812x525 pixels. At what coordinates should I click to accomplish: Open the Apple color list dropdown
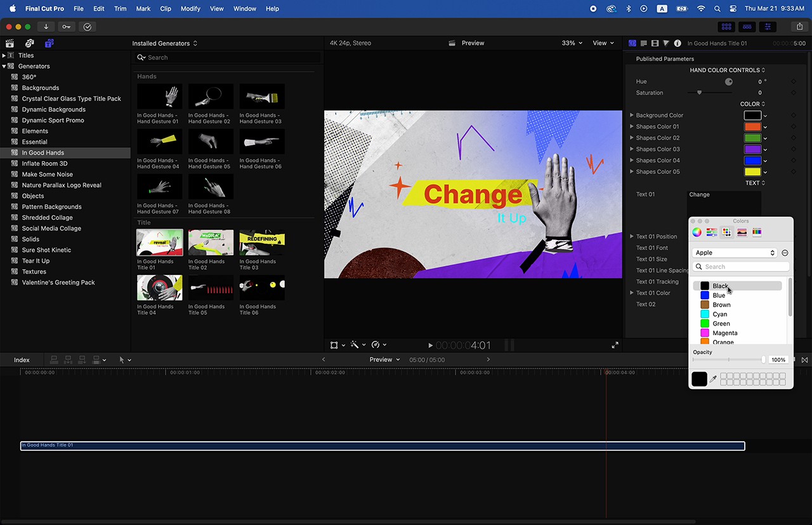click(x=735, y=253)
